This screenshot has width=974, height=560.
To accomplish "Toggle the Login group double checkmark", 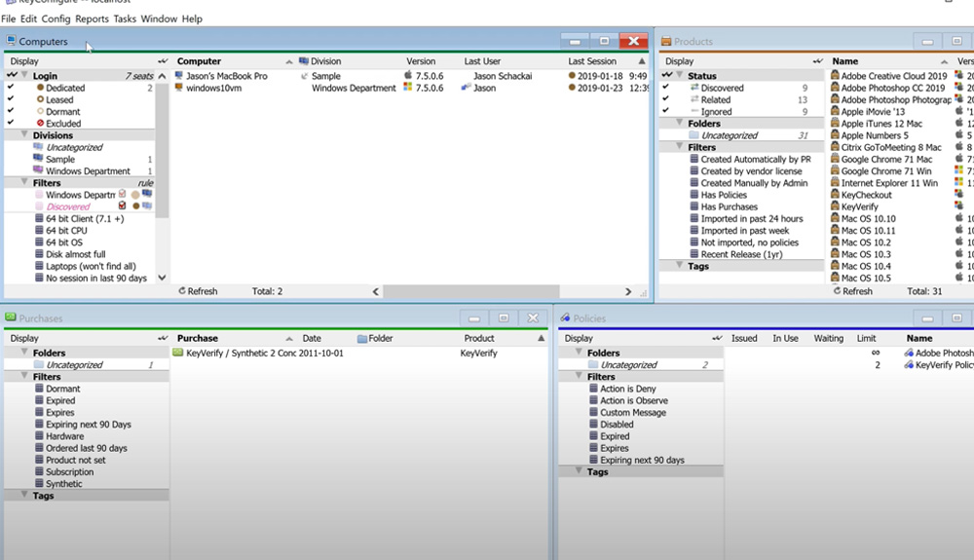I will 12,75.
